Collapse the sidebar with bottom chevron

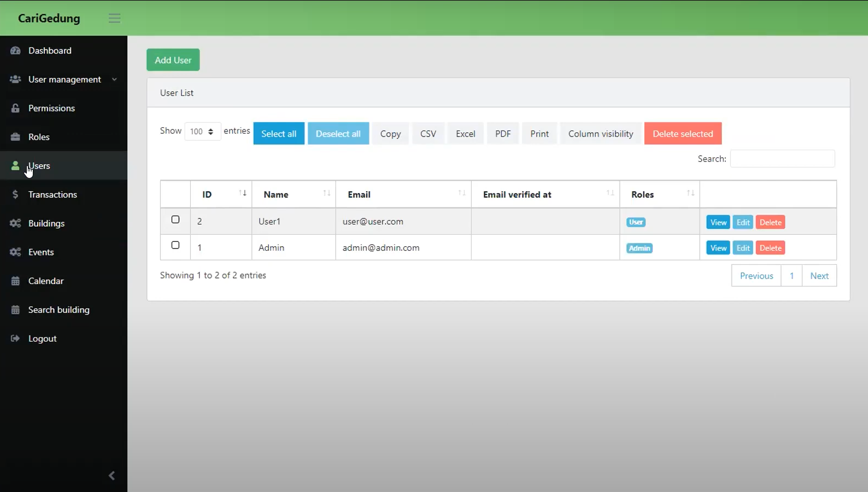coord(112,476)
